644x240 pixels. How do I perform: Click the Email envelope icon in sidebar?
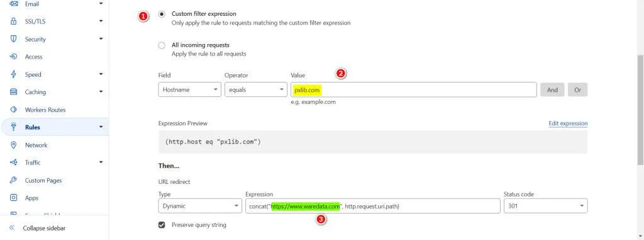[14, 4]
